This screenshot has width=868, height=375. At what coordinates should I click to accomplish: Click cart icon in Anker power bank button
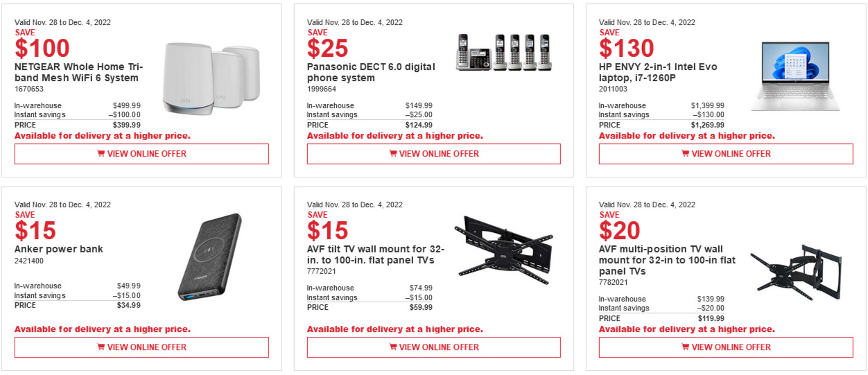tap(101, 347)
